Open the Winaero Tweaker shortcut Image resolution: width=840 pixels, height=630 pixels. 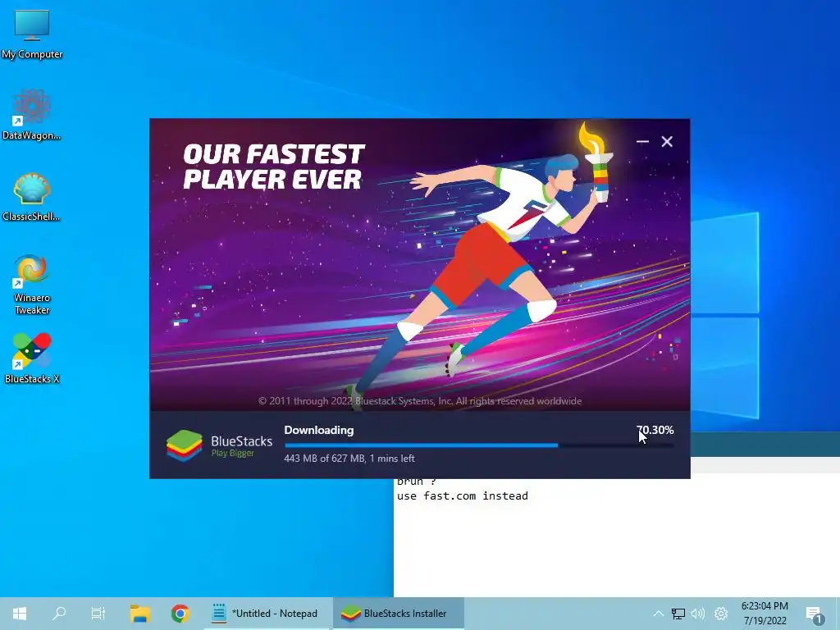(x=32, y=285)
